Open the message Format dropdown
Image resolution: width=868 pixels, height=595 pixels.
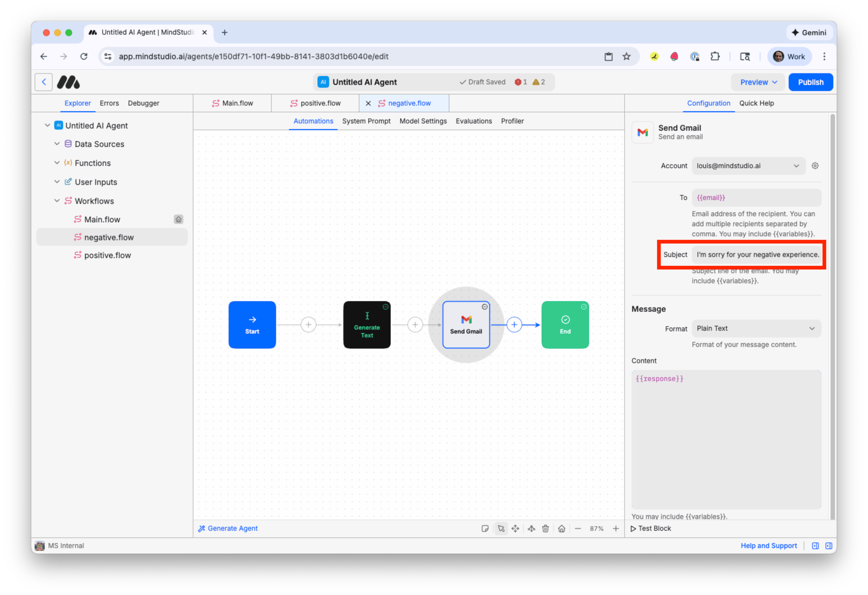[756, 329]
